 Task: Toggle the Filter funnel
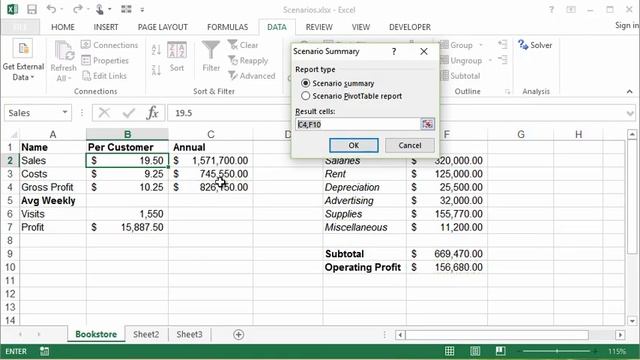point(211,57)
